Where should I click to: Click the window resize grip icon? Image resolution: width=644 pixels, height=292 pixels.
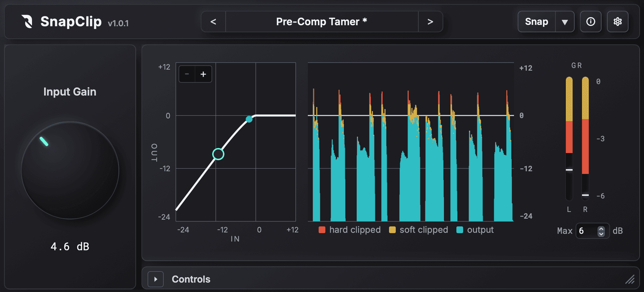pyautogui.click(x=630, y=279)
